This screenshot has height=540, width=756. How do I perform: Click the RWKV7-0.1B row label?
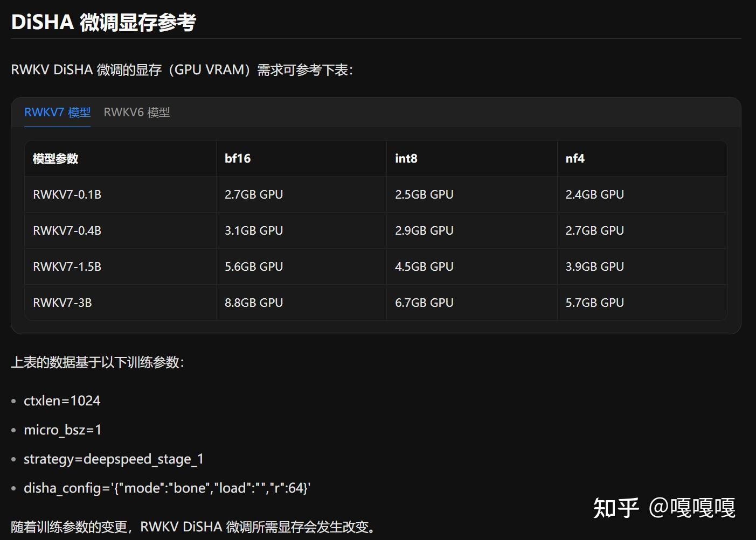tap(67, 194)
